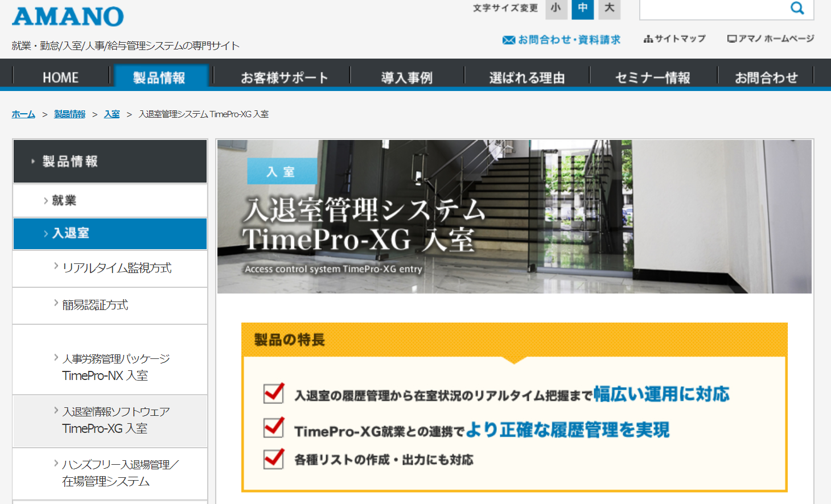Click the TimePro-XG 入室 banner image

click(514, 217)
